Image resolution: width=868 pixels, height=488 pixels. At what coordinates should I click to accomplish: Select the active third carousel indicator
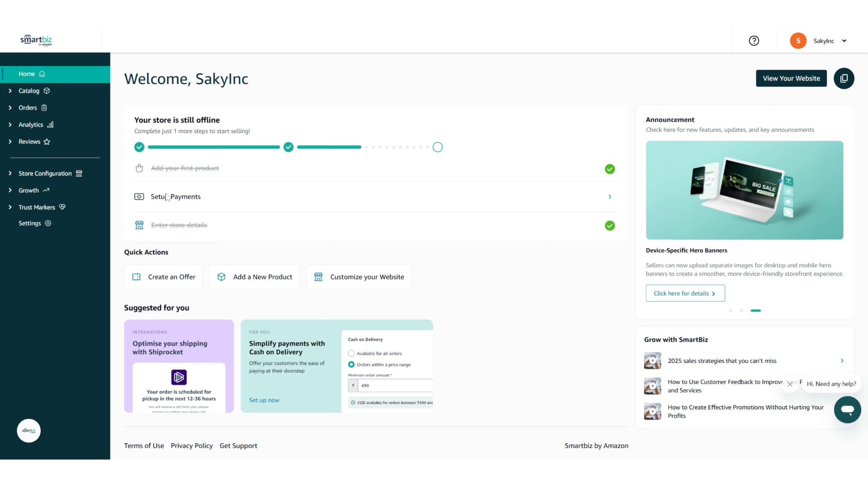pos(755,310)
